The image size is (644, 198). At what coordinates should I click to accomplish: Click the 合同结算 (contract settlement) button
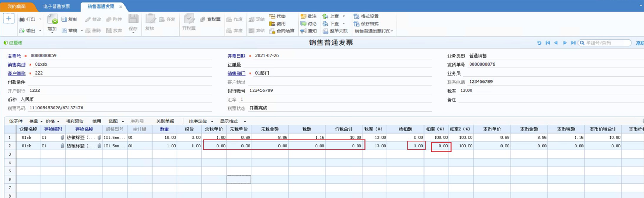click(x=282, y=31)
